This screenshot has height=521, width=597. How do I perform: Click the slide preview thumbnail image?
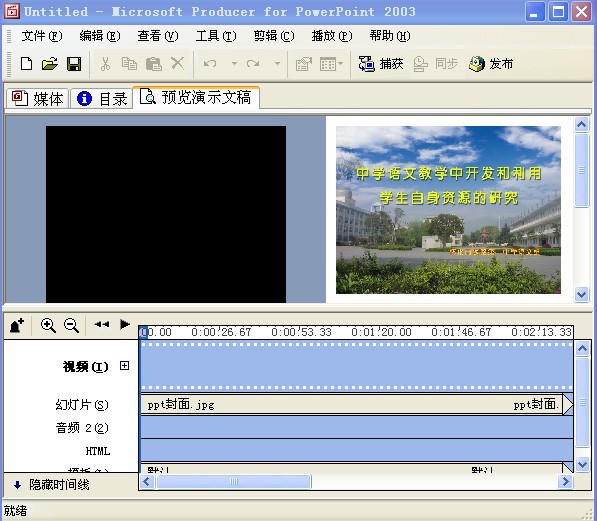[448, 210]
